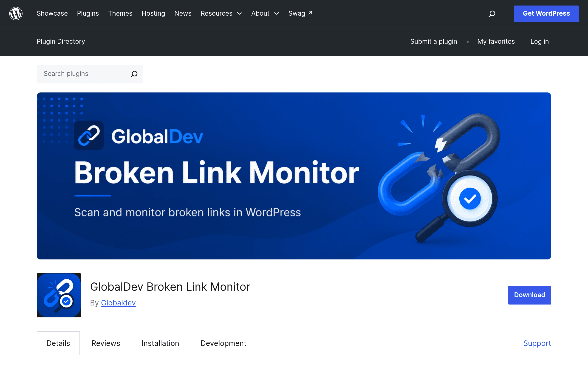Click the Get WordPress button
The width and height of the screenshot is (588, 368).
[x=546, y=14]
